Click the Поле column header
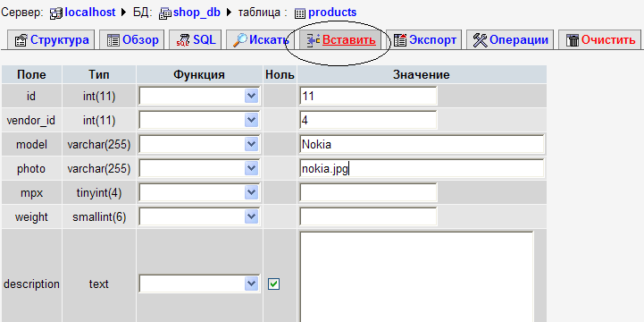Viewport: 644px width, 322px height. [x=31, y=75]
